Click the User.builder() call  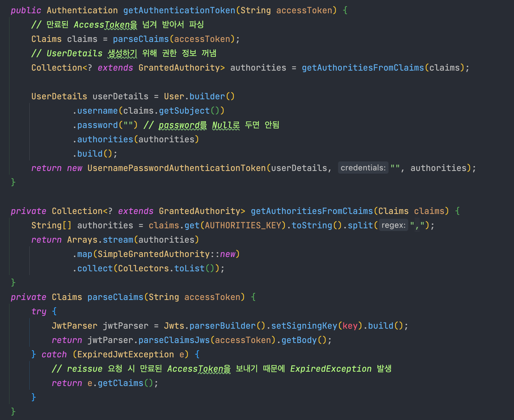207,96
